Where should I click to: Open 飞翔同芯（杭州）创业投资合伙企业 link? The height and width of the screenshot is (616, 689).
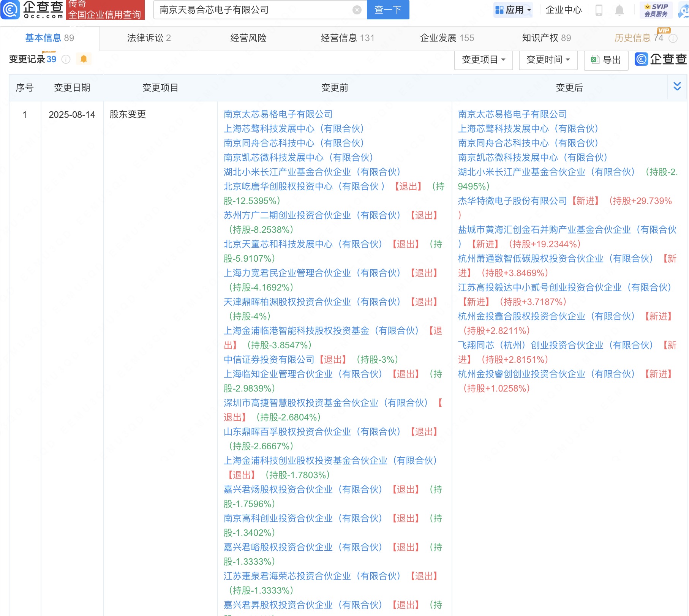tap(556, 345)
